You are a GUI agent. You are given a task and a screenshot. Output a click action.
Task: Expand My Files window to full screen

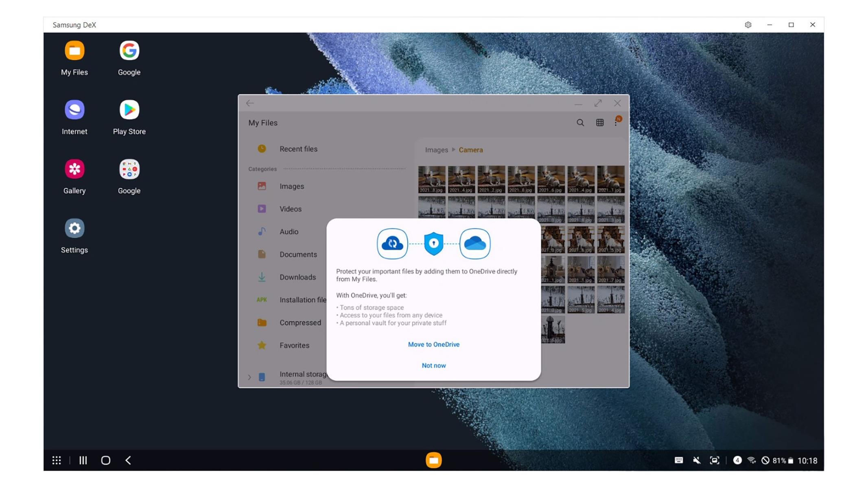point(598,103)
